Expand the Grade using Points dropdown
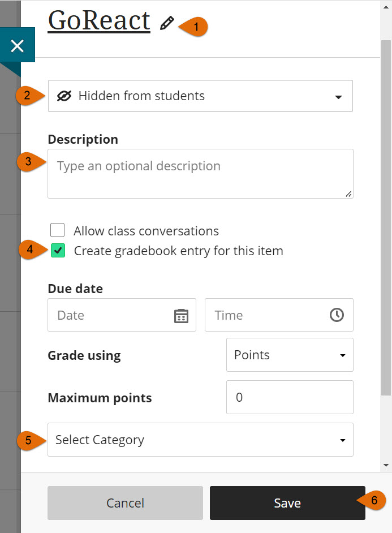This screenshot has width=392, height=533. pyautogui.click(x=290, y=355)
